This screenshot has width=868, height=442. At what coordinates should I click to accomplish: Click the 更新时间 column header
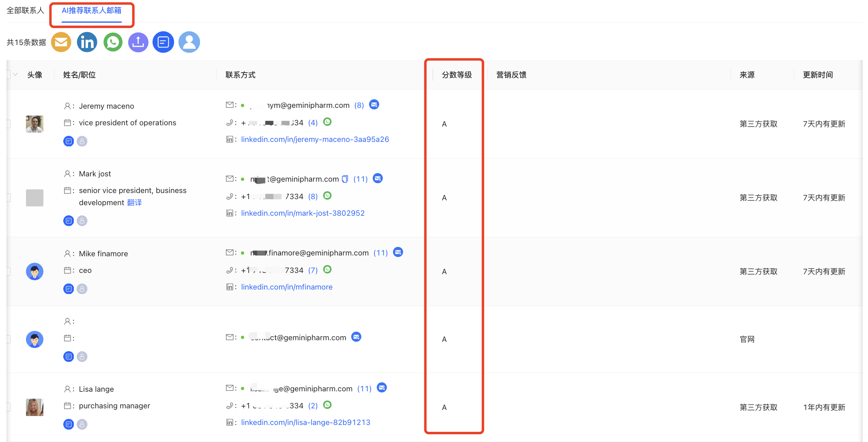[x=818, y=75]
